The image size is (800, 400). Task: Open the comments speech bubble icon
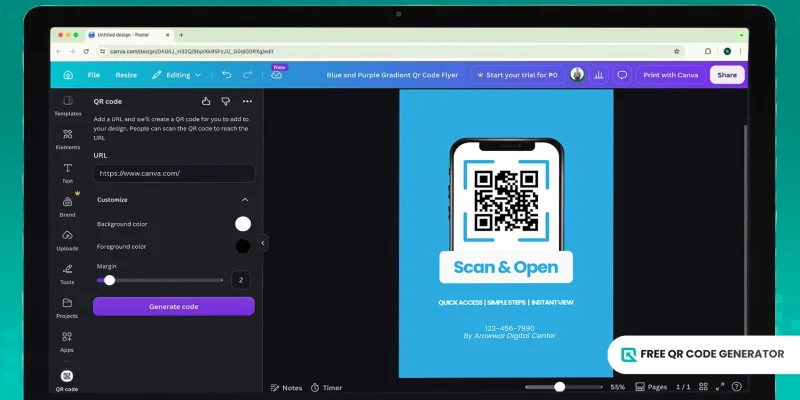(622, 75)
